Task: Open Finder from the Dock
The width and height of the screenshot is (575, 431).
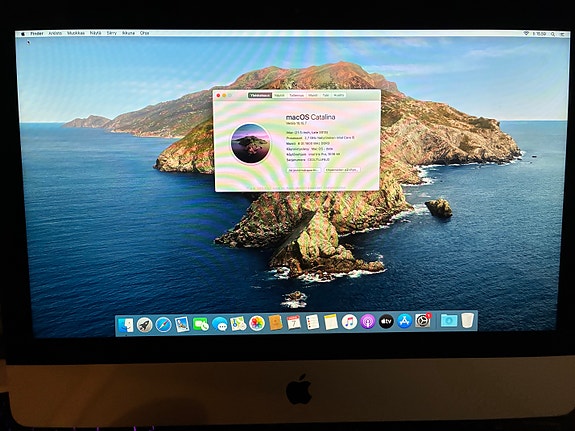Action: [x=126, y=325]
